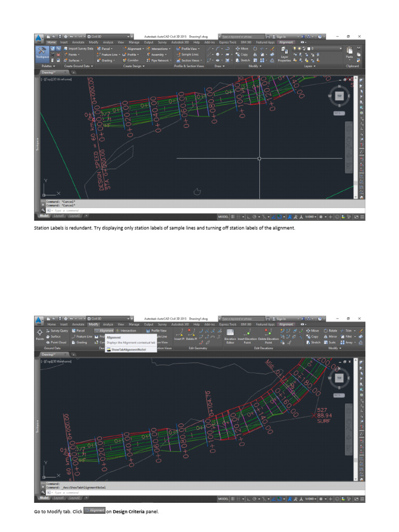Viewport: 399px width, 532px height.
Task: Open Toolspace from the Home ribbon Palettes panel
Action: point(42,54)
